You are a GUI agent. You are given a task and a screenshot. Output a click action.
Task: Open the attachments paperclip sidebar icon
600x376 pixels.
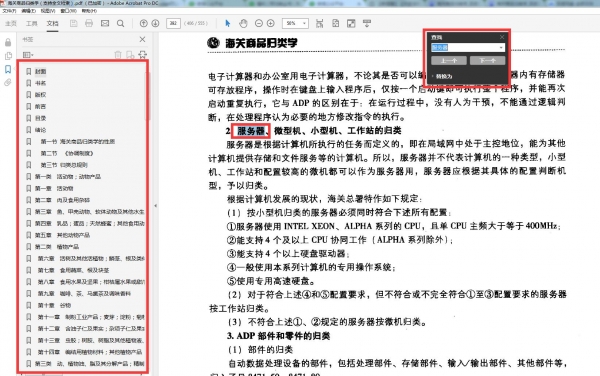[8, 82]
